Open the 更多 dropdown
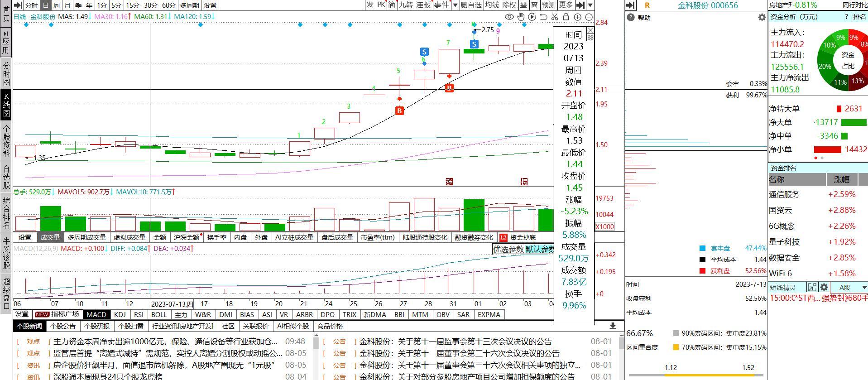Viewport: 868px width, 380px height. [566, 5]
